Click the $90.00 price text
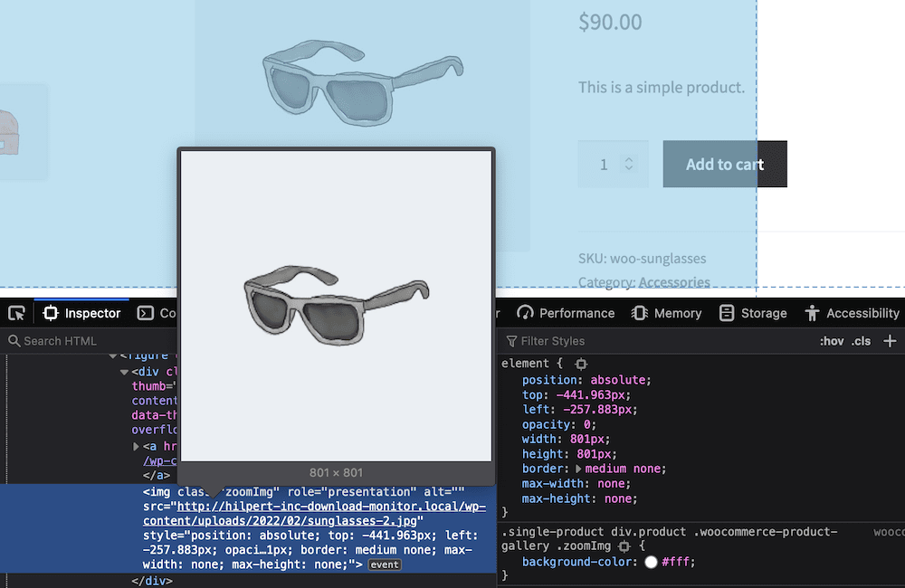Screen dimensions: 905x588 pyautogui.click(x=610, y=22)
